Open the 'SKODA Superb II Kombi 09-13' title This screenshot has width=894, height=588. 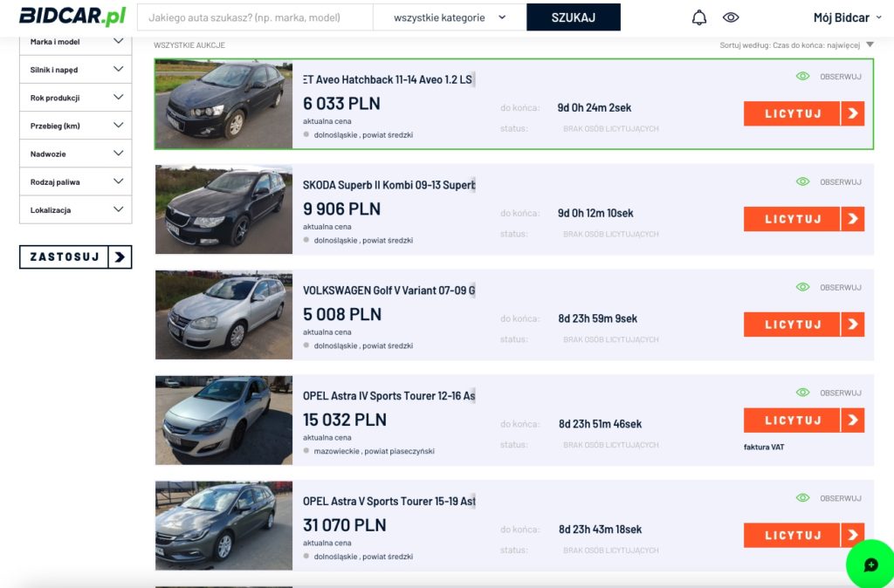(389, 185)
